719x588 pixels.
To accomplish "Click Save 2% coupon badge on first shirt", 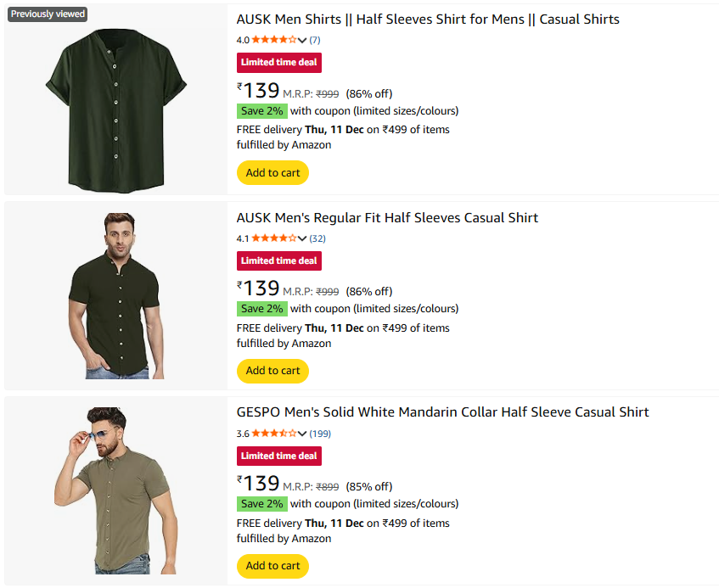I will (x=261, y=111).
